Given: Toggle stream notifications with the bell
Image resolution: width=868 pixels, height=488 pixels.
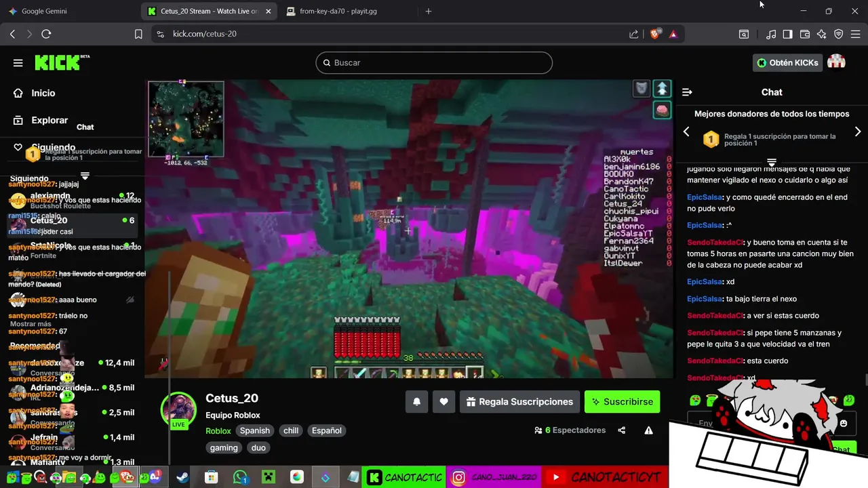Looking at the screenshot, I should point(417,401).
